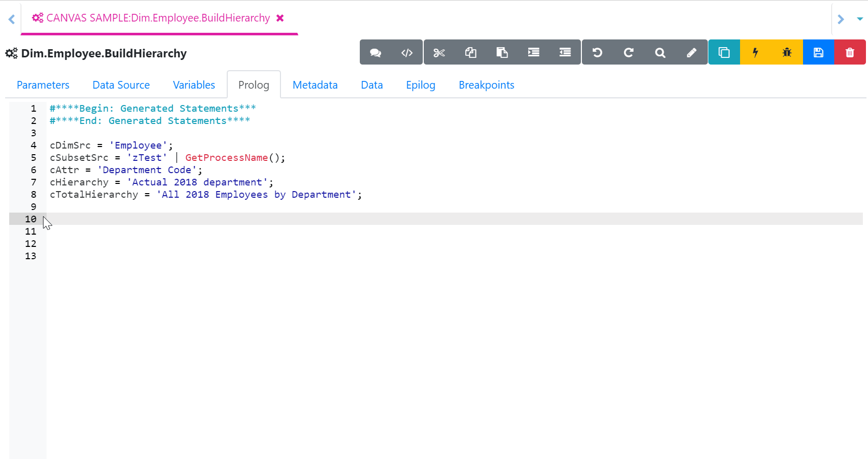Paste using the clipboard paste icon
868x459 pixels.
coord(502,52)
